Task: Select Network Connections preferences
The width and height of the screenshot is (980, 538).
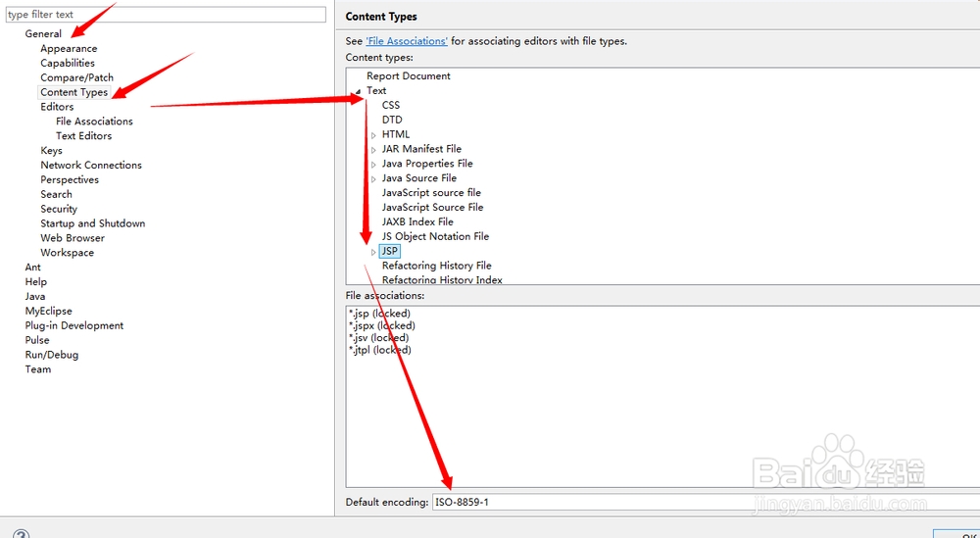Action: click(x=91, y=165)
